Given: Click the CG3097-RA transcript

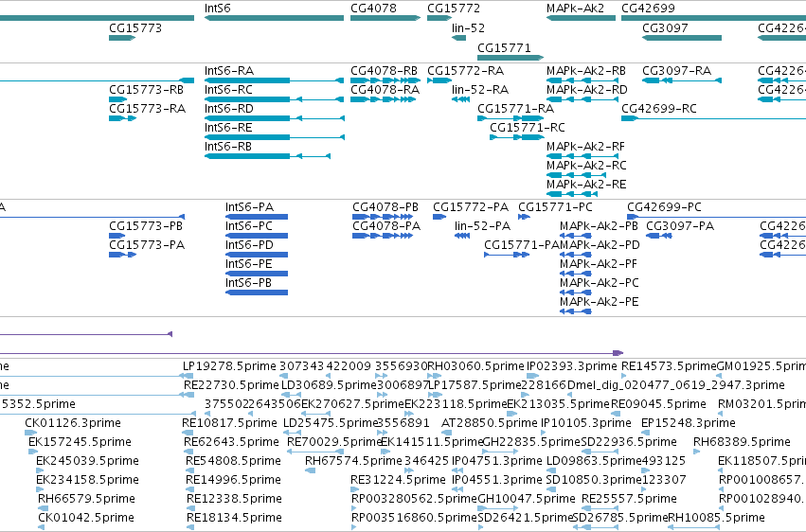Looking at the screenshot, I should tap(677, 71).
